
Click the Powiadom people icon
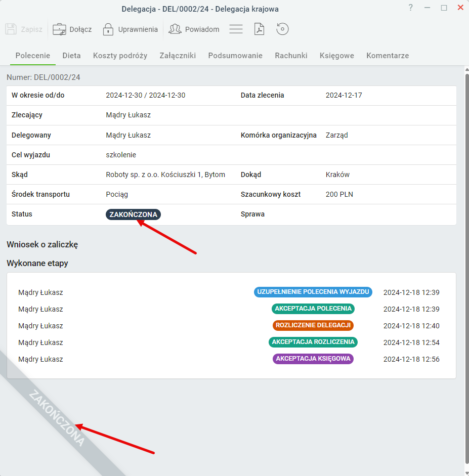tap(175, 29)
